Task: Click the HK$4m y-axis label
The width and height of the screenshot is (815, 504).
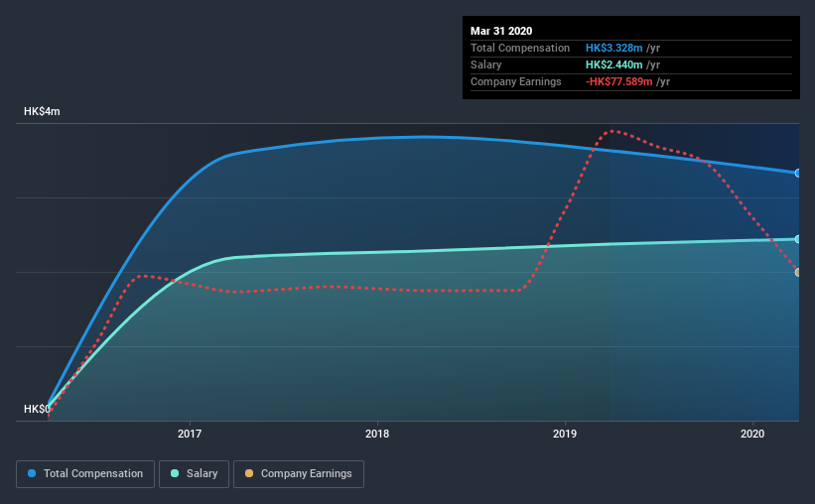Action: pos(42,111)
